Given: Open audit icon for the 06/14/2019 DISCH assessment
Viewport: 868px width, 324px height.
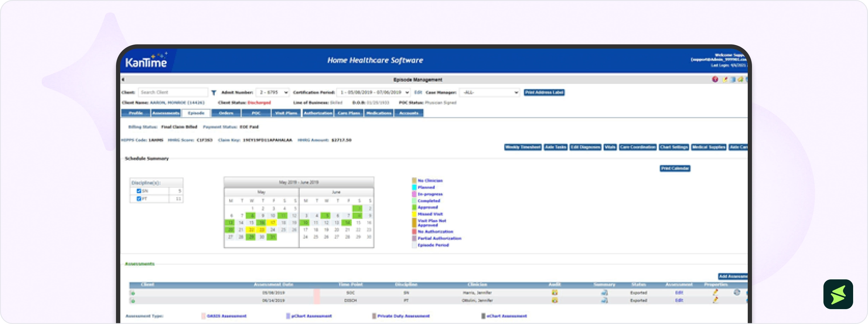Looking at the screenshot, I should [x=555, y=300].
